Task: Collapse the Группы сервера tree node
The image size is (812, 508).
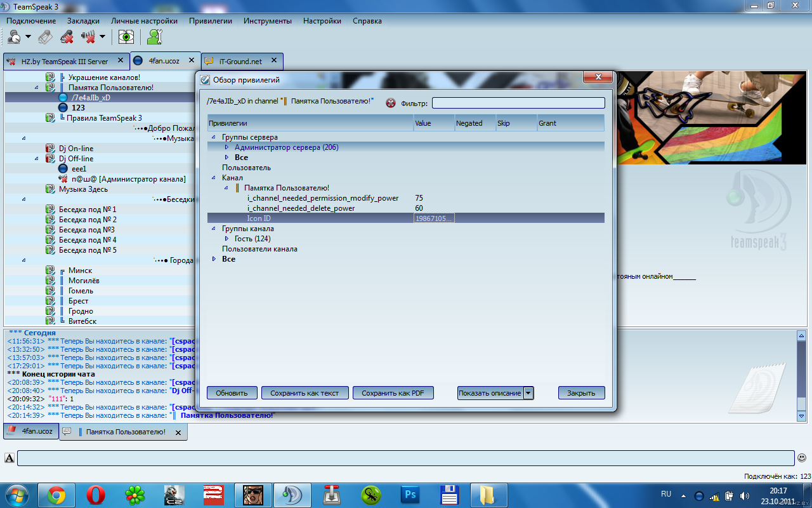Action: 214,137
